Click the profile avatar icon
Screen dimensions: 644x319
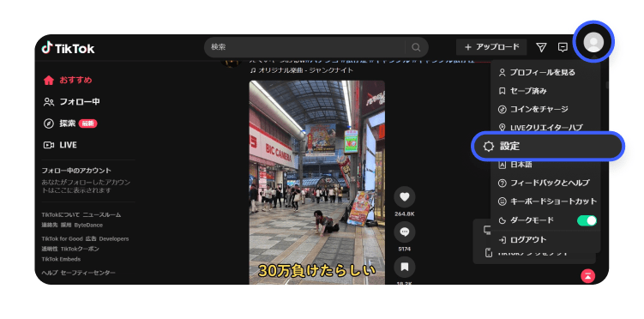pyautogui.click(x=593, y=42)
